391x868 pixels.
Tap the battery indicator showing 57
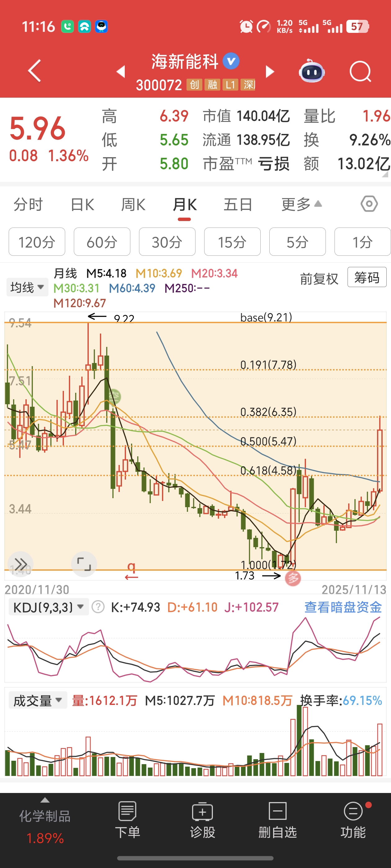[x=357, y=26]
